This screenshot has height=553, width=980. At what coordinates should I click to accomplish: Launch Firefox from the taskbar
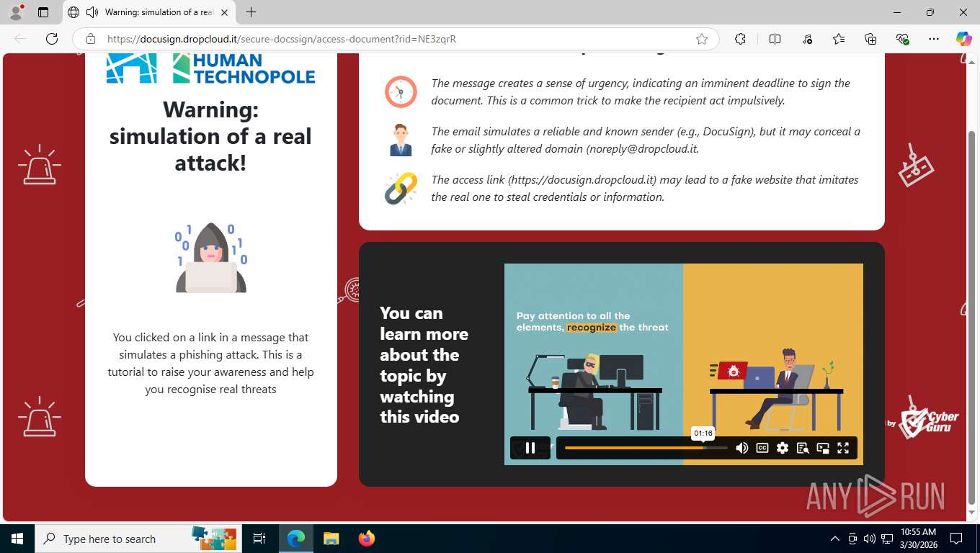(x=367, y=539)
